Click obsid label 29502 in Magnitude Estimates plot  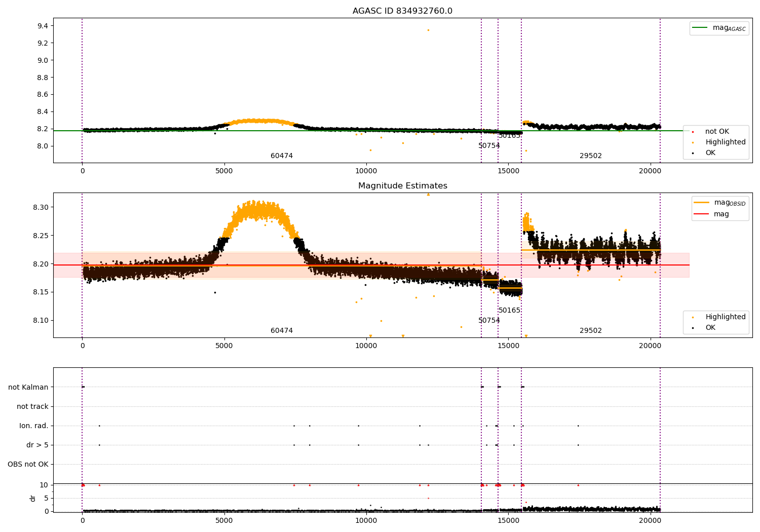pyautogui.click(x=591, y=331)
